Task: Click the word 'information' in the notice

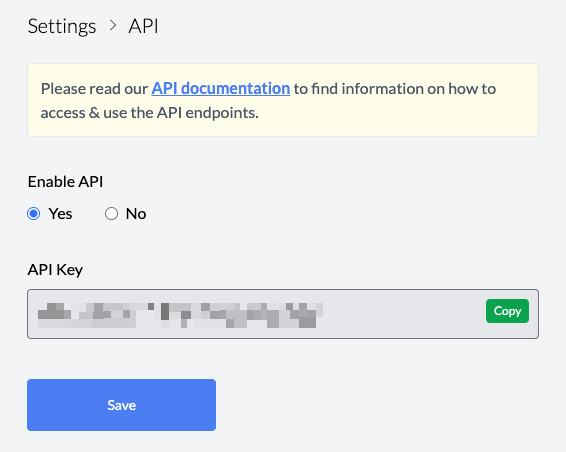Action: click(383, 88)
